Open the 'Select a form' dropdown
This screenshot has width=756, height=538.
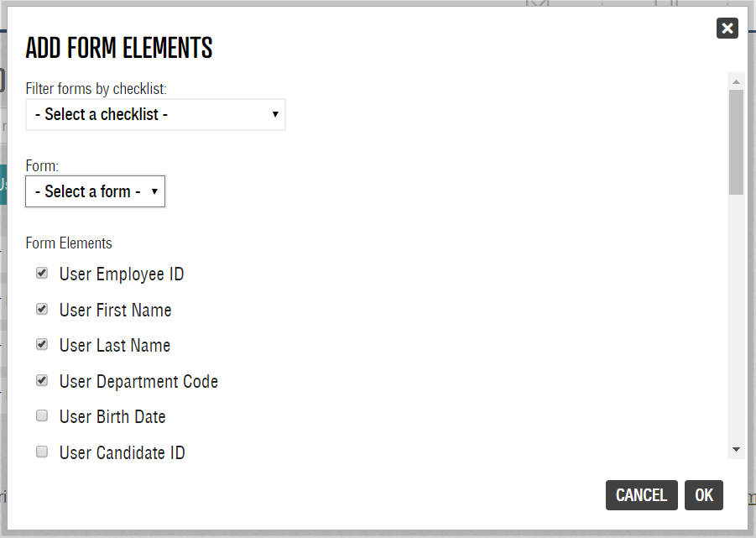tap(96, 191)
